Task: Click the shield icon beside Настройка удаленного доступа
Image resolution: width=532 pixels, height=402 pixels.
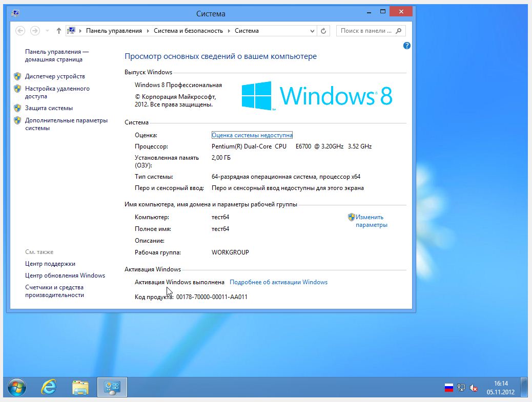Action: coord(17,89)
